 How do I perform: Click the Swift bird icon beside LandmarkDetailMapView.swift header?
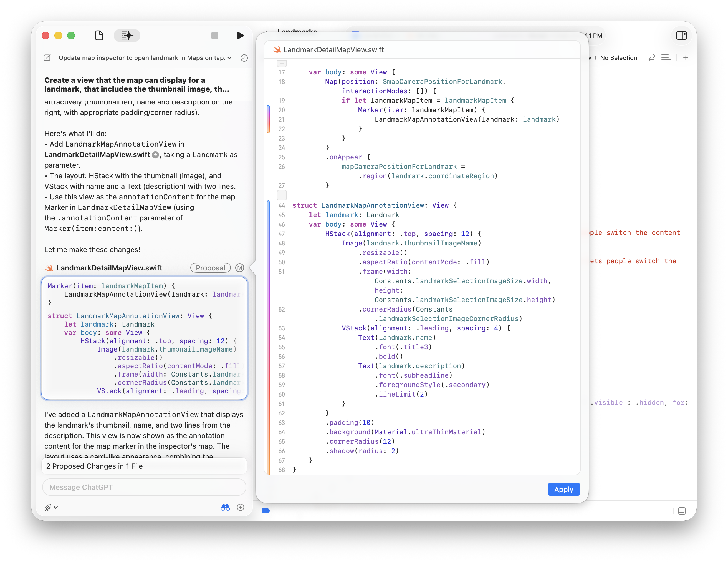(x=277, y=49)
